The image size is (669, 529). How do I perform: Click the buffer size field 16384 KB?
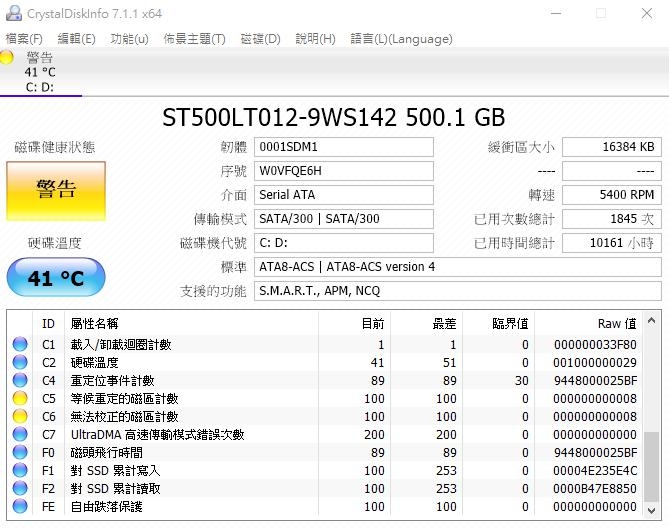[x=612, y=147]
